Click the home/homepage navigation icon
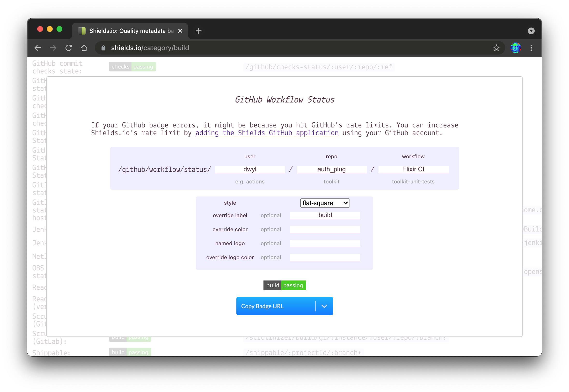 click(84, 48)
